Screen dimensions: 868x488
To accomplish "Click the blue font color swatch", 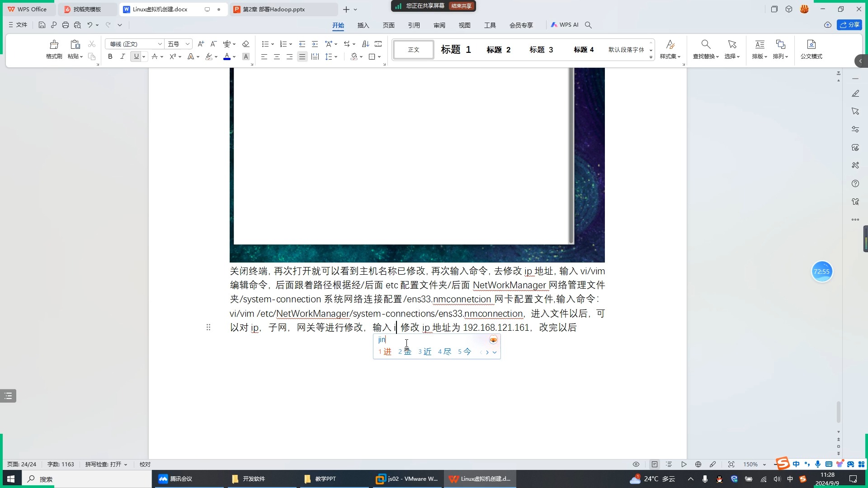I will (x=227, y=56).
